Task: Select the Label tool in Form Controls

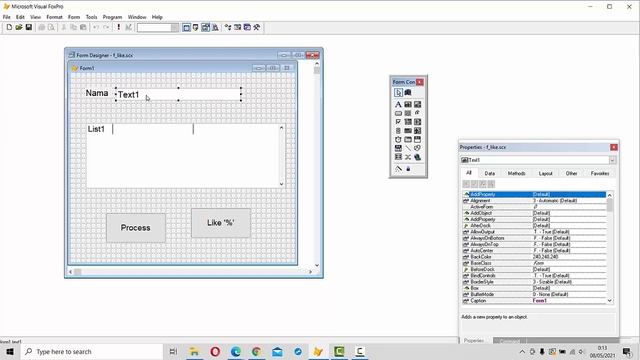Action: (x=398, y=104)
